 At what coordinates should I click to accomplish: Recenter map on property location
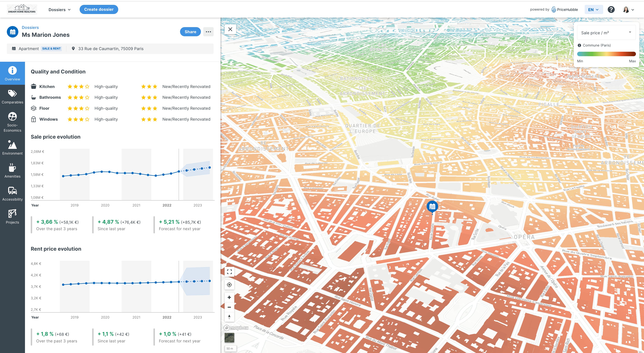229,285
